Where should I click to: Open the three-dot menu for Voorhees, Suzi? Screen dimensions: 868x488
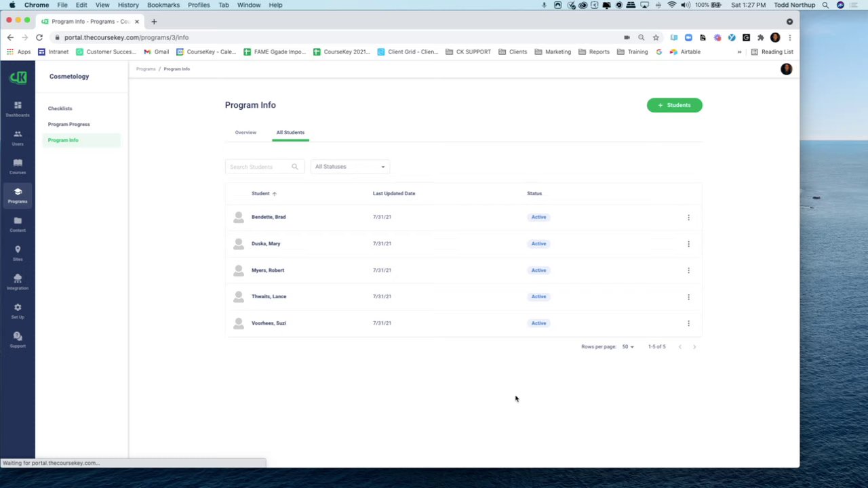pos(688,323)
